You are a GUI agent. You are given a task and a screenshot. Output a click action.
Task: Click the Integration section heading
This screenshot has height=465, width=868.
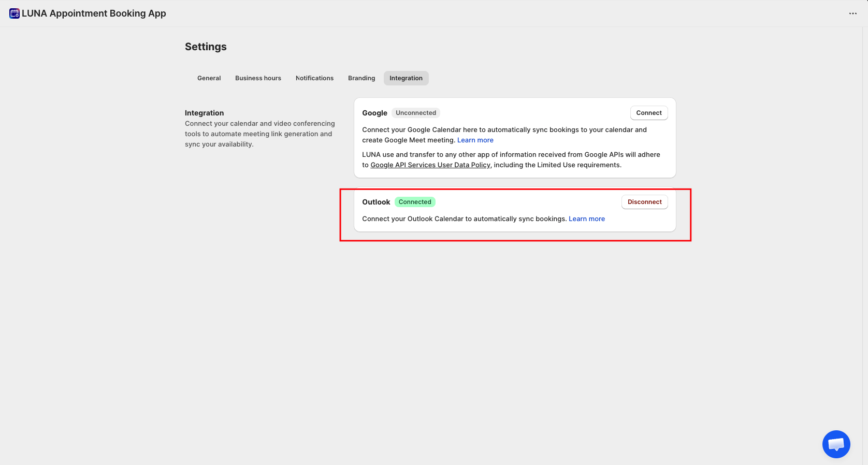(x=205, y=113)
